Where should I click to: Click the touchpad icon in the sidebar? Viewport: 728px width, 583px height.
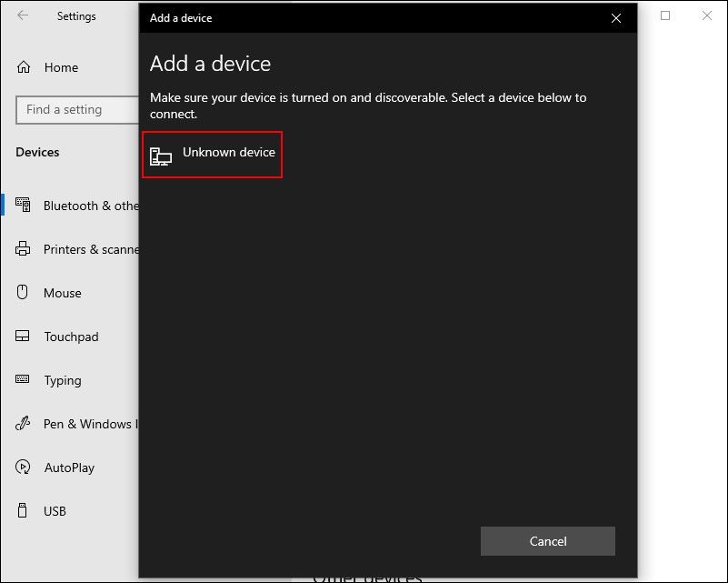[24, 337]
